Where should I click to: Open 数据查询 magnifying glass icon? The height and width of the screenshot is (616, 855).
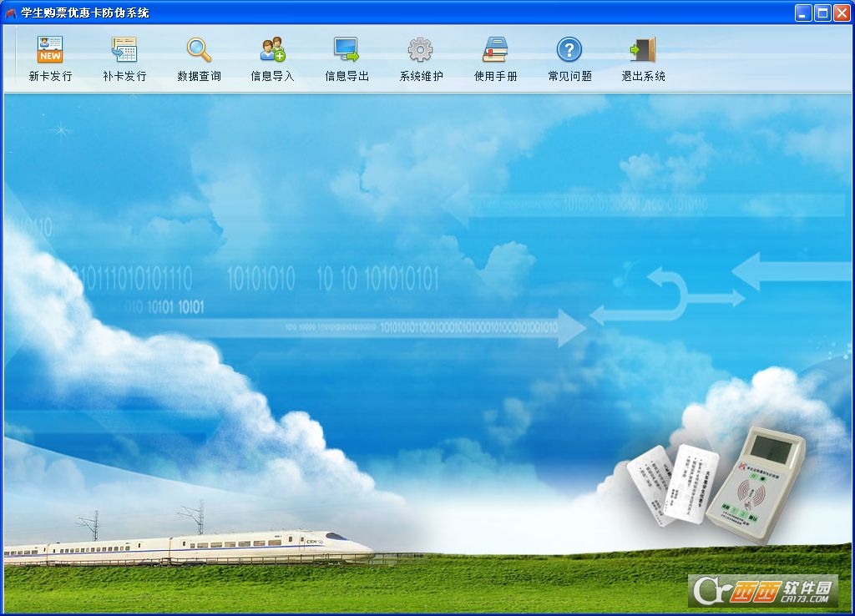(x=199, y=49)
